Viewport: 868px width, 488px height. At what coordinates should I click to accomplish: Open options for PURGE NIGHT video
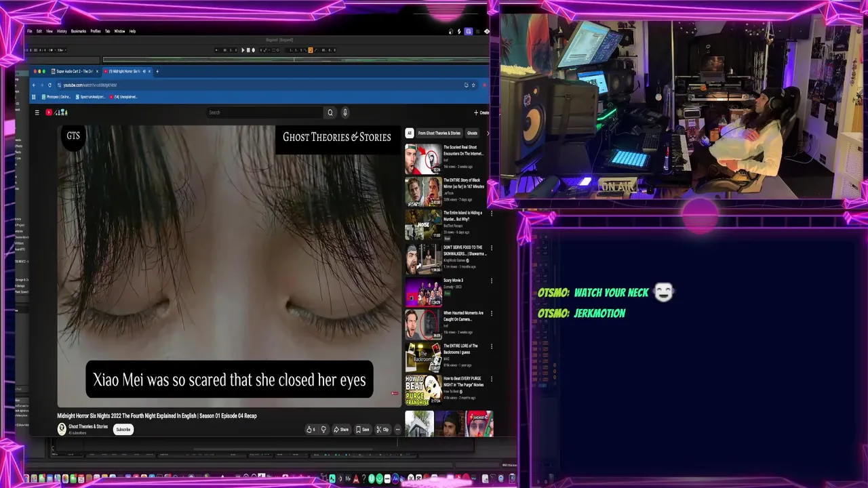tap(492, 380)
